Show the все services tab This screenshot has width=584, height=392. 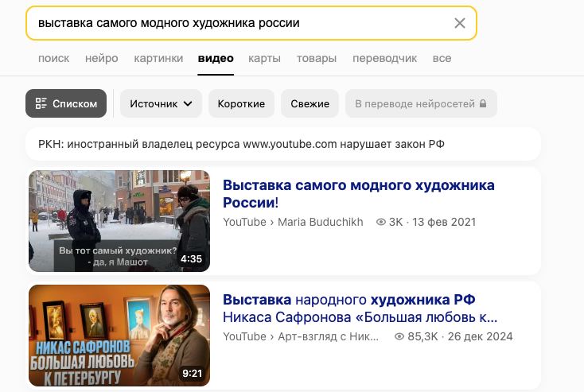coord(442,59)
